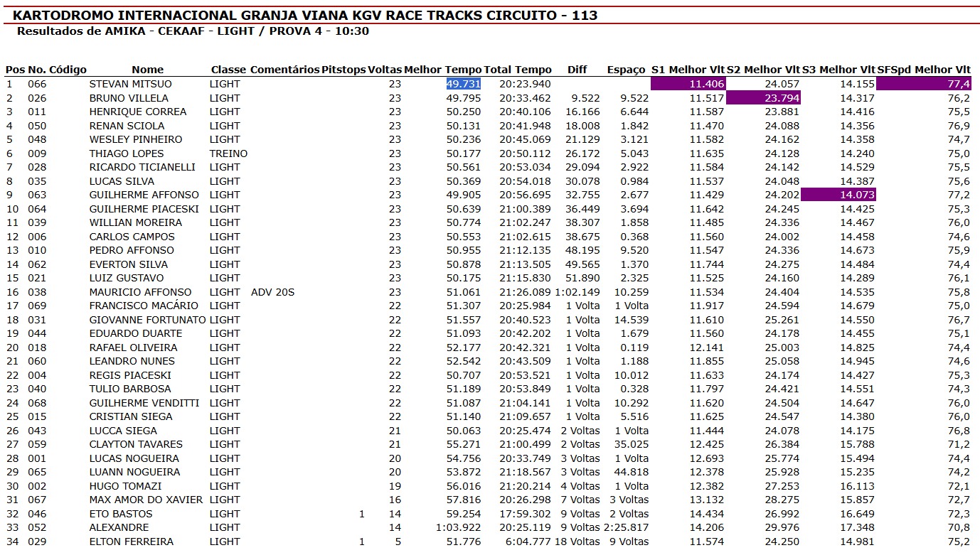The height and width of the screenshot is (560, 980).
Task: Click the Espaço column header
Action: (x=627, y=70)
